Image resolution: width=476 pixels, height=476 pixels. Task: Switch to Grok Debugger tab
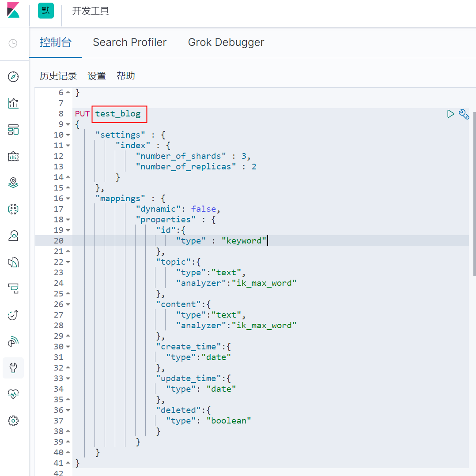pos(226,42)
